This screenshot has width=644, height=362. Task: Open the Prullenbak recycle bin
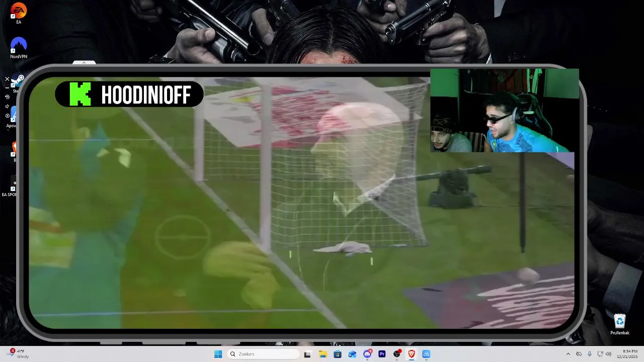pos(620,324)
